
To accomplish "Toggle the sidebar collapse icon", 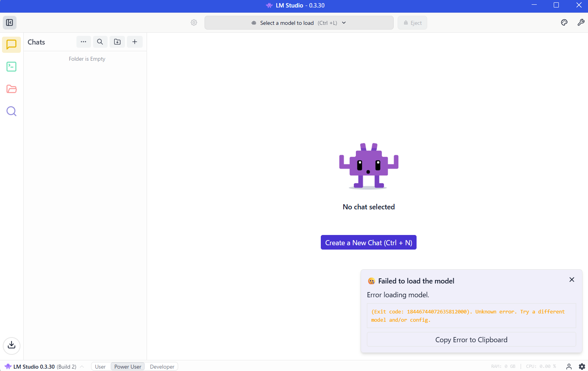I will coord(9,22).
